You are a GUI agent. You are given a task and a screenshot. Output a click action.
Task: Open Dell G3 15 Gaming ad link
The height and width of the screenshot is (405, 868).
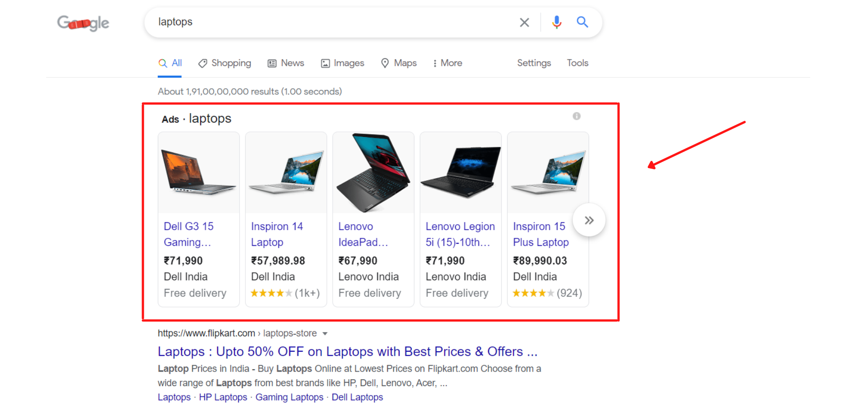tap(189, 234)
